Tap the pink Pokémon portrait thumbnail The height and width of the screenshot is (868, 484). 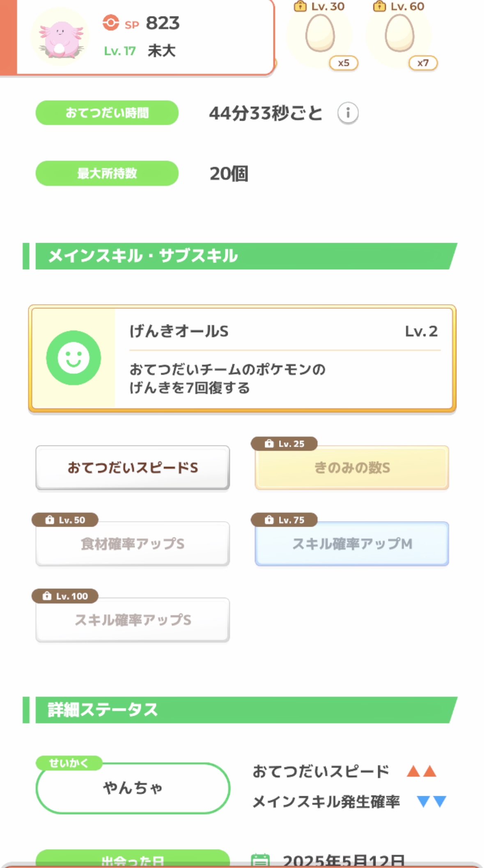point(60,38)
